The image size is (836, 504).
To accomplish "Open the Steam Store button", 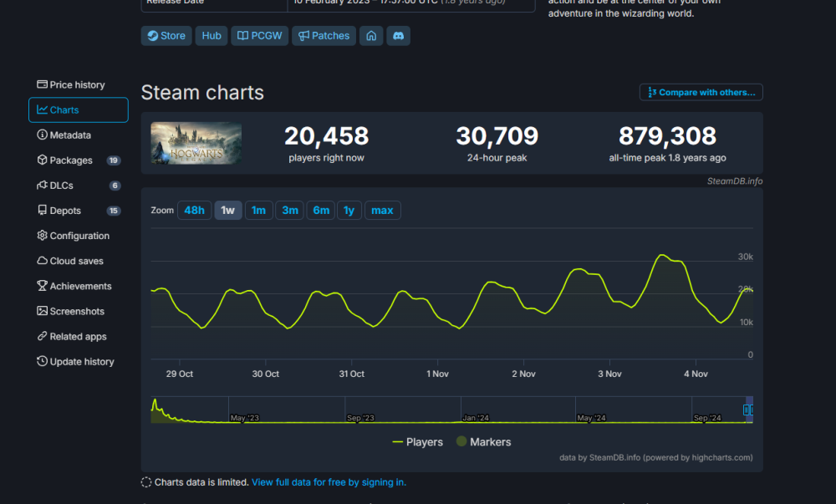I will [x=166, y=36].
